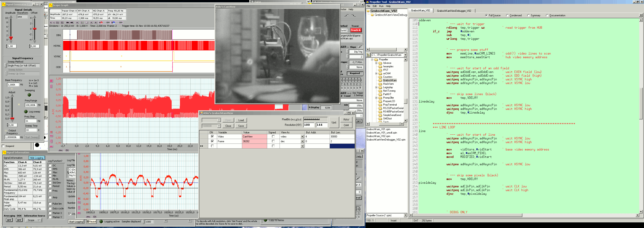Open Edit menu in Propeller Tool
Screen dimensions: 644x228
click(374, 6)
